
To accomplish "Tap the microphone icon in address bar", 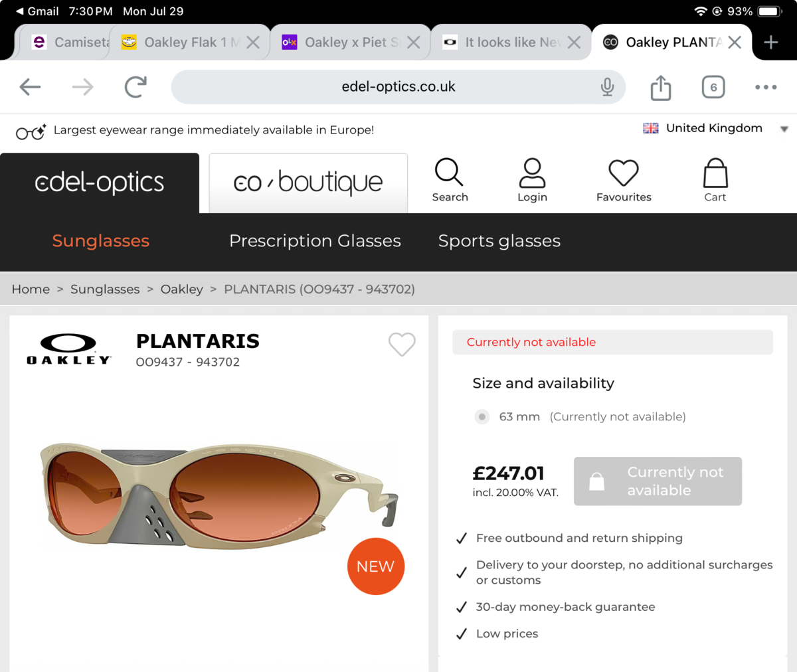I will point(607,87).
